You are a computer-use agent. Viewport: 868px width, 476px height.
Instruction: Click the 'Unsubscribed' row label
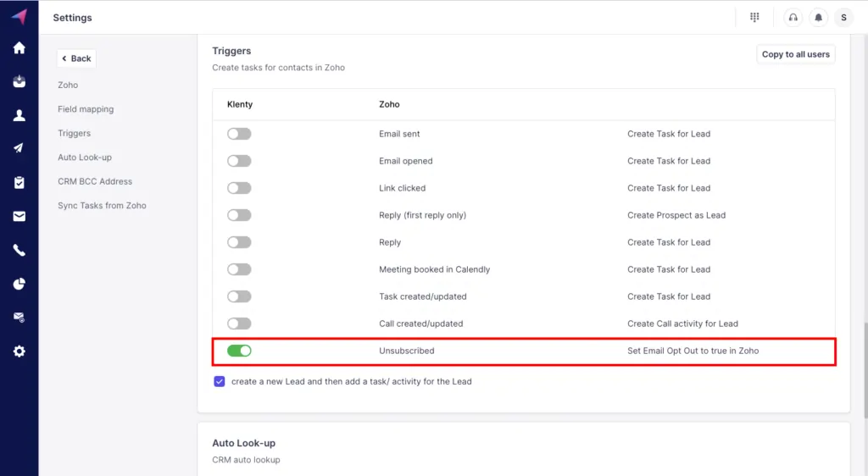tap(406, 351)
